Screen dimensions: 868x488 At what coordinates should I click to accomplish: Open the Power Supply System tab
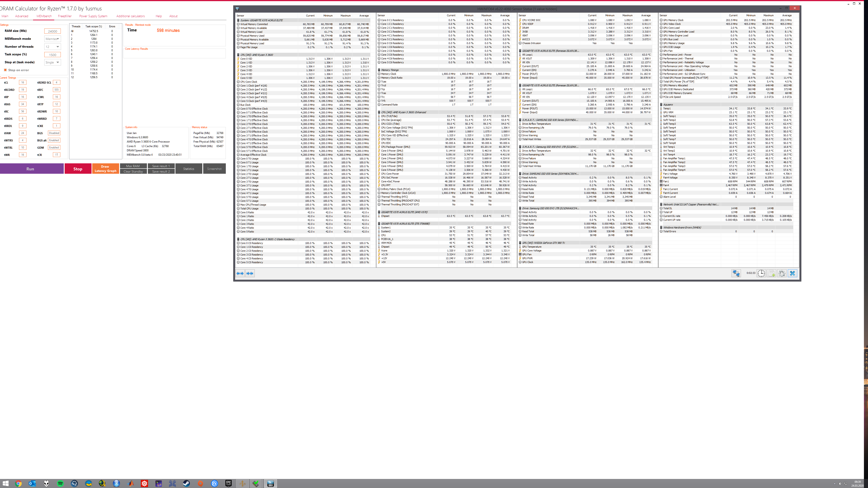[x=93, y=16]
